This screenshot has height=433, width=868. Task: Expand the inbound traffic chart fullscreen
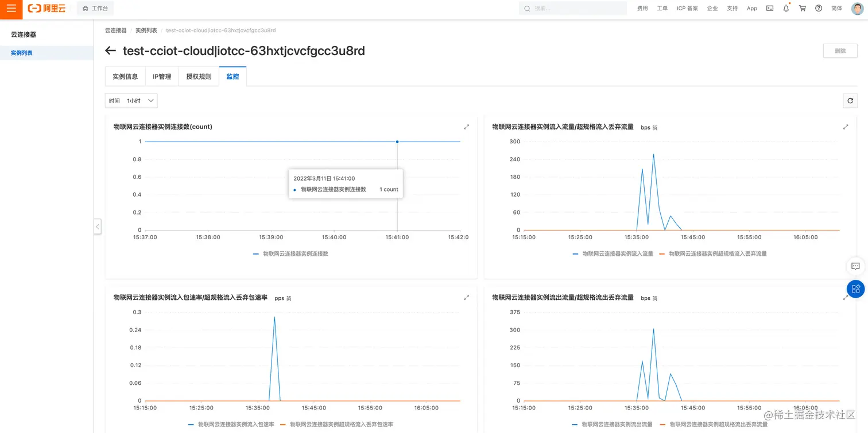coord(846,127)
